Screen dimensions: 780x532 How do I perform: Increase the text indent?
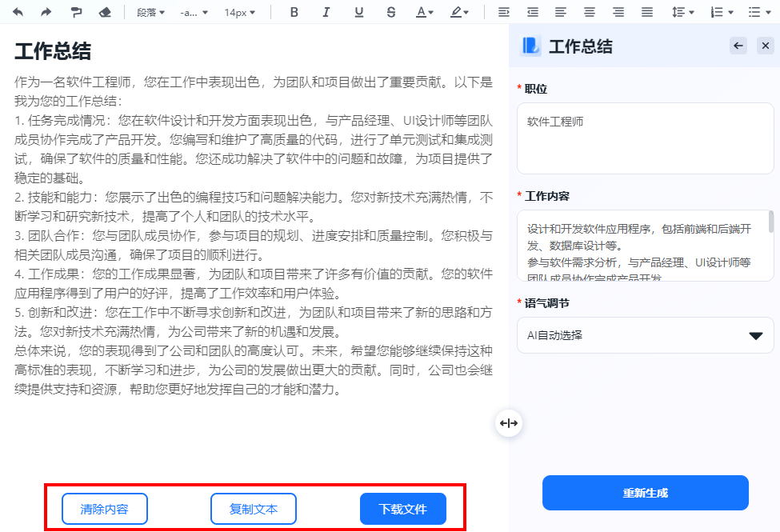pyautogui.click(x=505, y=12)
